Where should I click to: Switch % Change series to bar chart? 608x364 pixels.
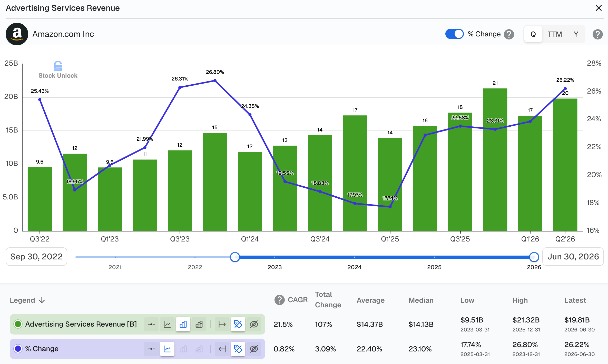[x=183, y=349]
